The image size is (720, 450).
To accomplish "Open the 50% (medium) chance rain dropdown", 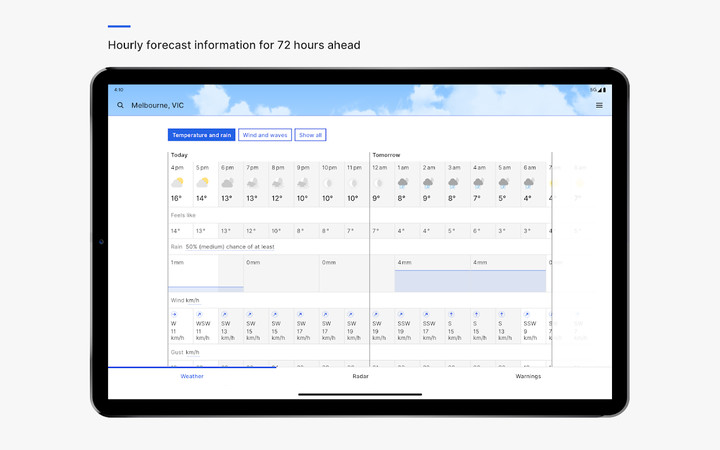I will click(230, 247).
